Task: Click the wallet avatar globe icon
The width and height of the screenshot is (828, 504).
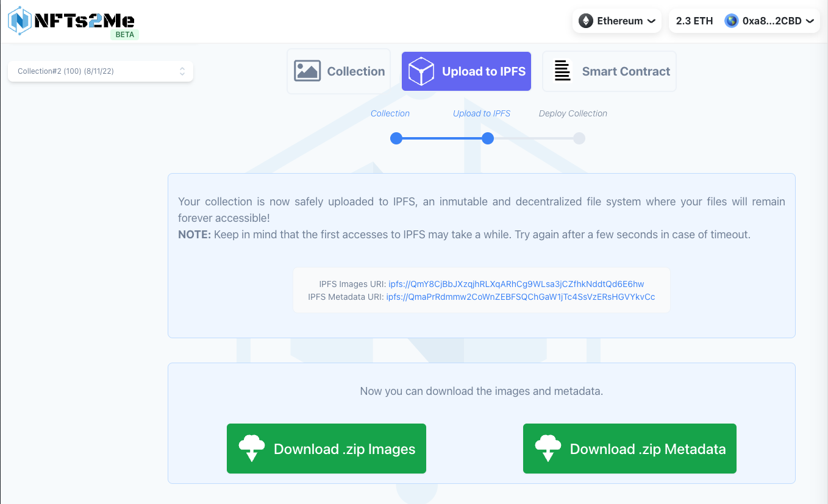Action: (x=731, y=21)
